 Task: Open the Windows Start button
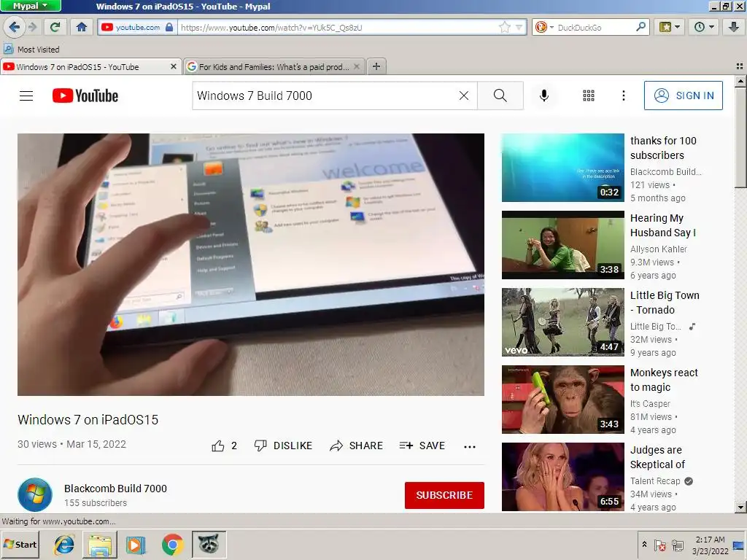tap(20, 544)
